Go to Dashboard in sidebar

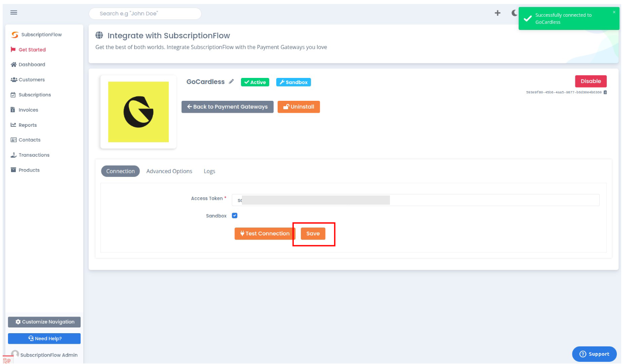tap(32, 65)
